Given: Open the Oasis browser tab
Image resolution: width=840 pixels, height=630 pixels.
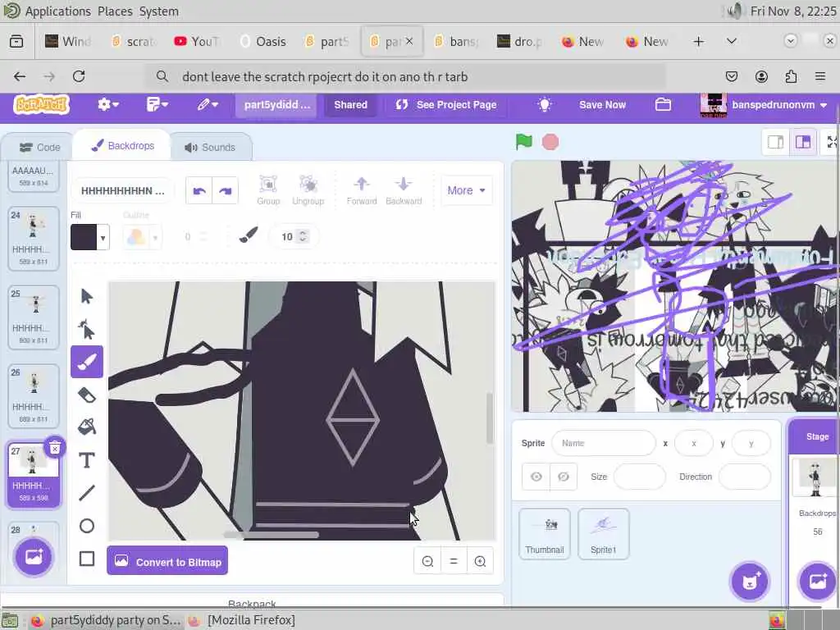Looking at the screenshot, I should [263, 41].
